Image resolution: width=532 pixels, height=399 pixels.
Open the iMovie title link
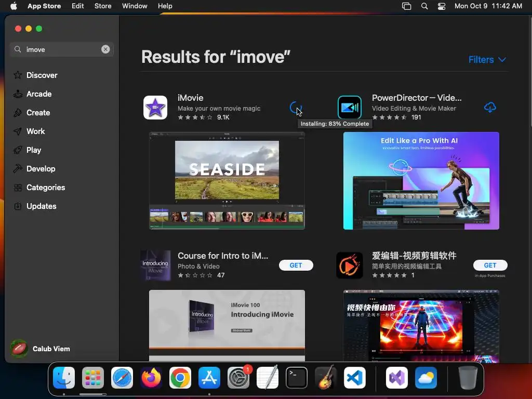(x=190, y=98)
